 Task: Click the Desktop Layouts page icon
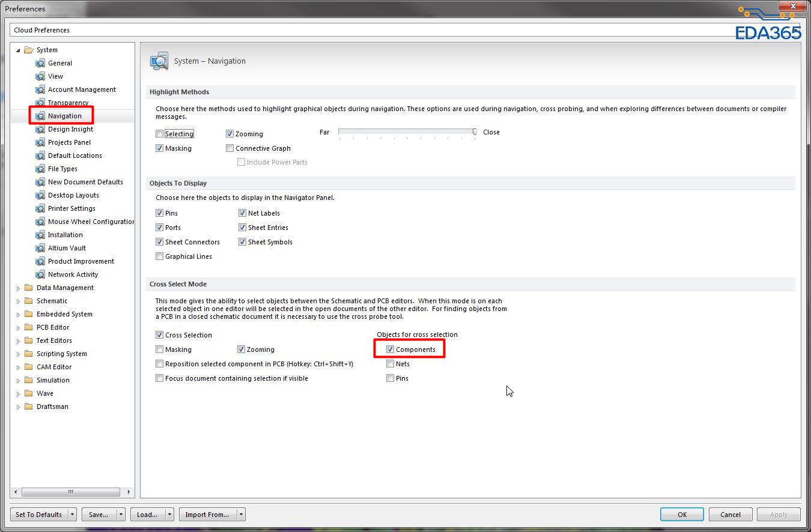[x=40, y=195]
